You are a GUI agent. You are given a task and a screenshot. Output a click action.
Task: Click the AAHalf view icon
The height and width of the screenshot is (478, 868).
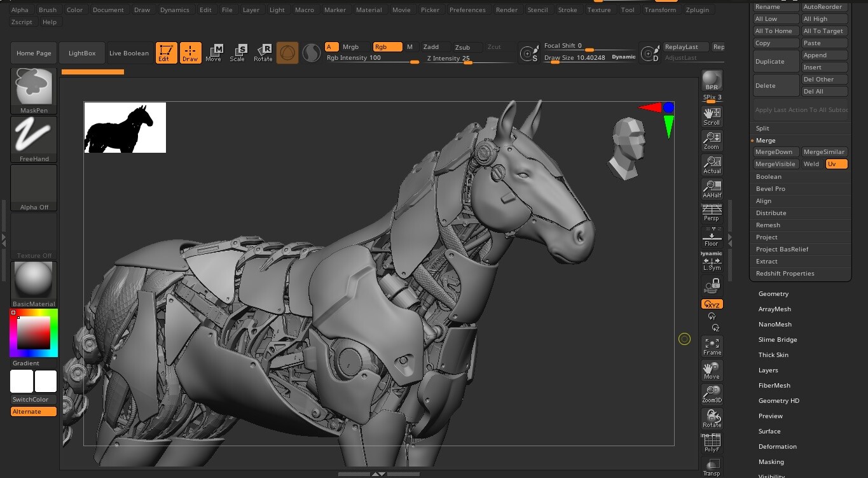click(x=712, y=189)
